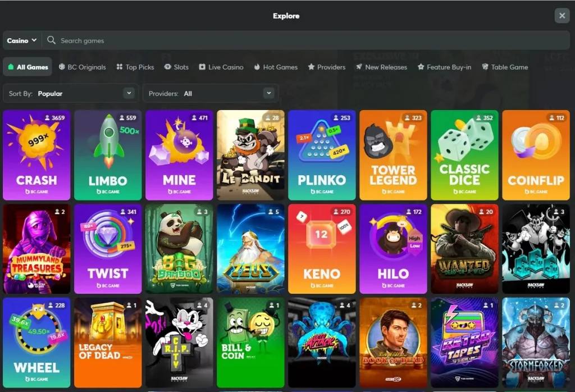Open the blue octopus Attack slot
The width and height of the screenshot is (575, 392).
[322, 343]
